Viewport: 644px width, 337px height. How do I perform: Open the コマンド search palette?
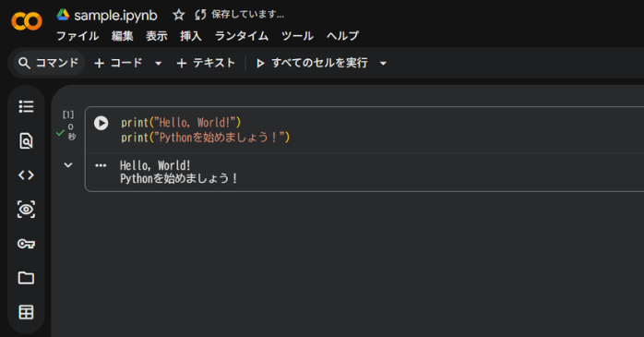[49, 63]
